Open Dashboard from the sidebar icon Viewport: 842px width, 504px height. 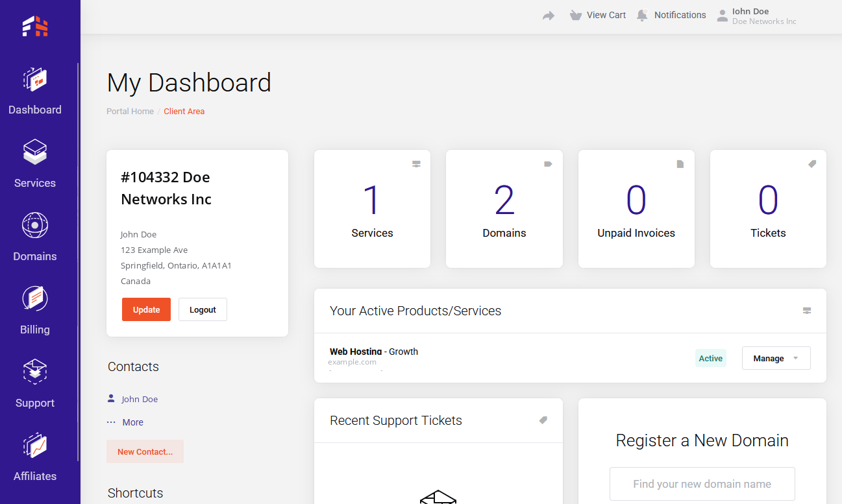35,80
